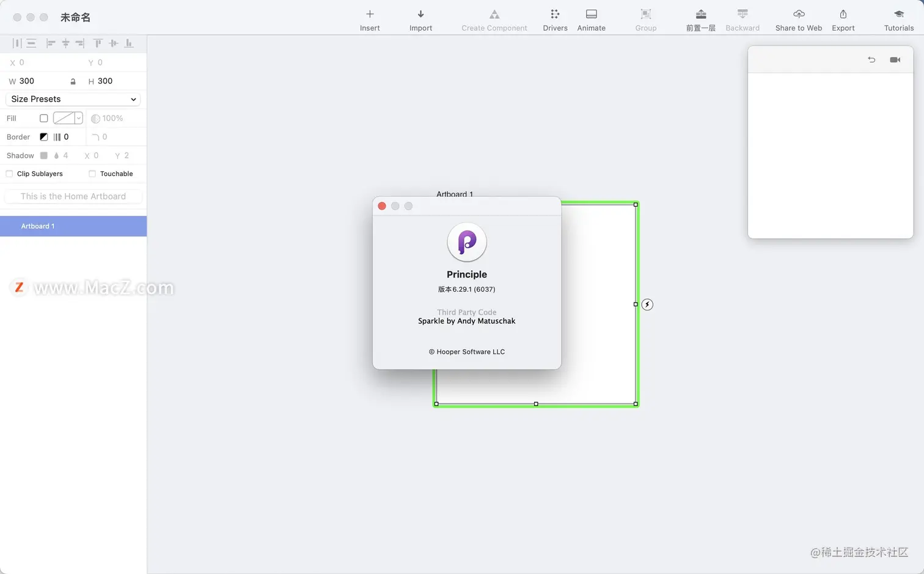Click the lightning bolt event icon on artboard

coord(647,304)
